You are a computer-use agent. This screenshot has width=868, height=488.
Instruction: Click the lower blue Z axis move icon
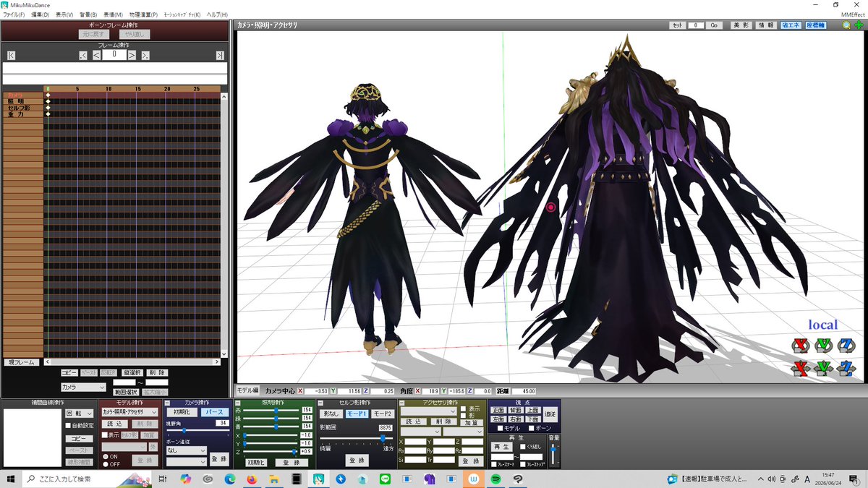[x=846, y=369]
